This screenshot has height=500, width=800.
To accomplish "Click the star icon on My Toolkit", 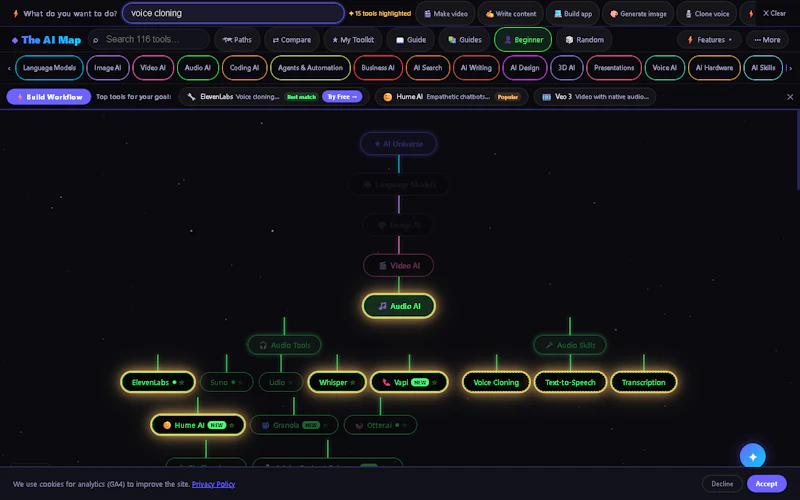I will pos(335,40).
